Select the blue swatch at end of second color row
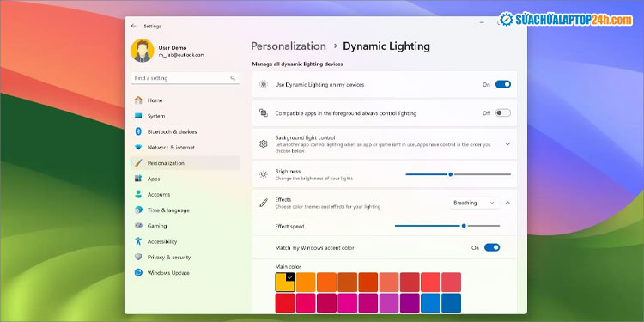Viewport: 644px width, 322px height. (x=451, y=303)
